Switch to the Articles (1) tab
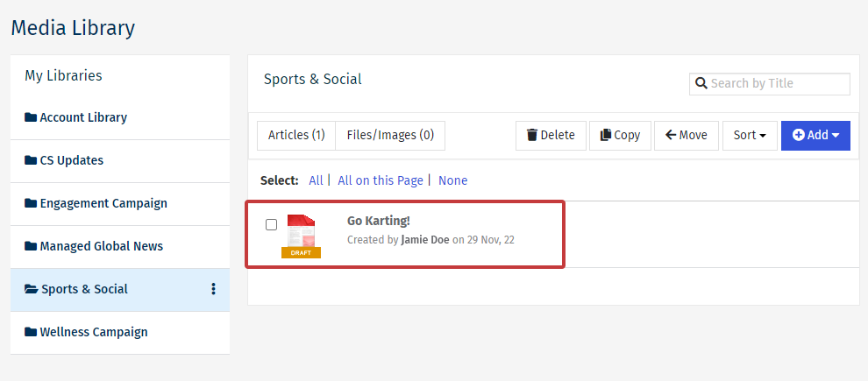This screenshot has width=868, height=381. [296, 135]
